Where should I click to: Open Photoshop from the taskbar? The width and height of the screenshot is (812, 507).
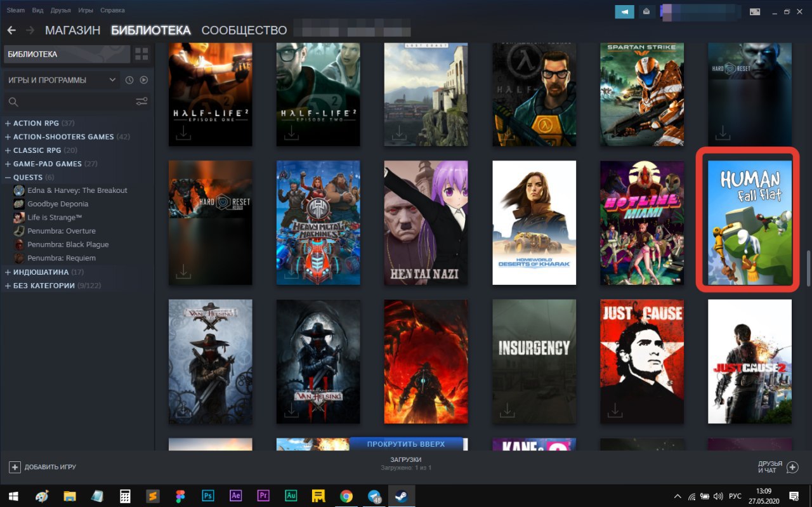[208, 496]
